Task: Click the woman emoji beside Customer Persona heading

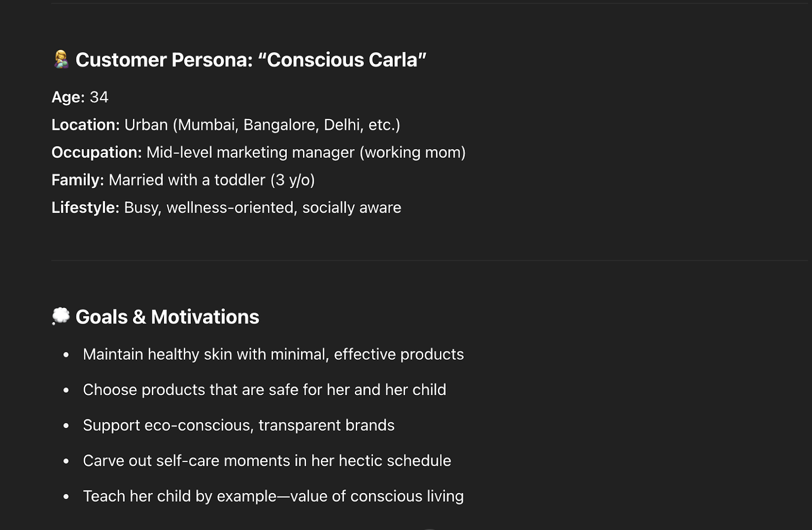Action: click(61, 59)
